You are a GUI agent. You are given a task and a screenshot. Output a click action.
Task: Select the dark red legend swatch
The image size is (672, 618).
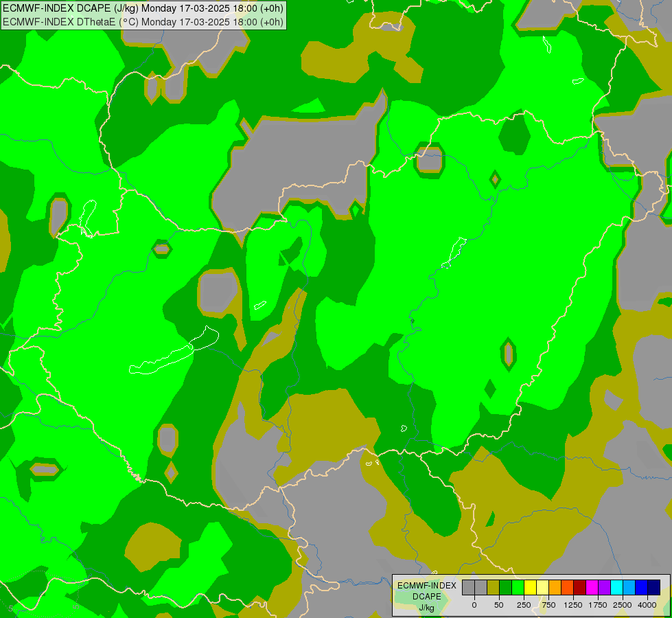(x=580, y=588)
